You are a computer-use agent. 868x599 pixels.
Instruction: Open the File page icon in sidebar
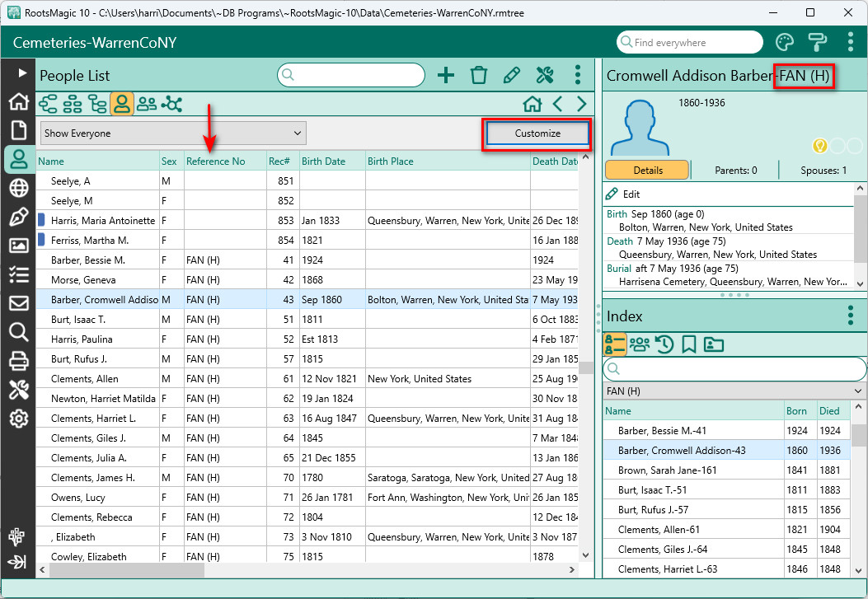click(x=19, y=130)
